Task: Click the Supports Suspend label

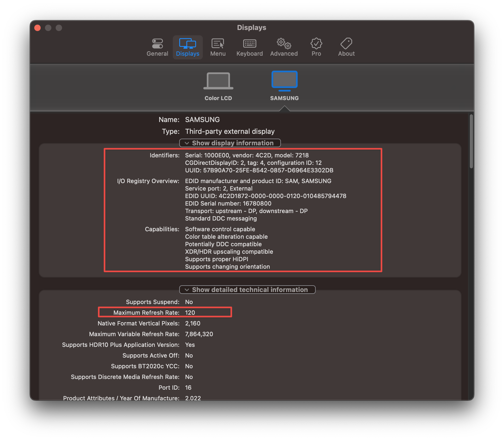Action: [153, 302]
